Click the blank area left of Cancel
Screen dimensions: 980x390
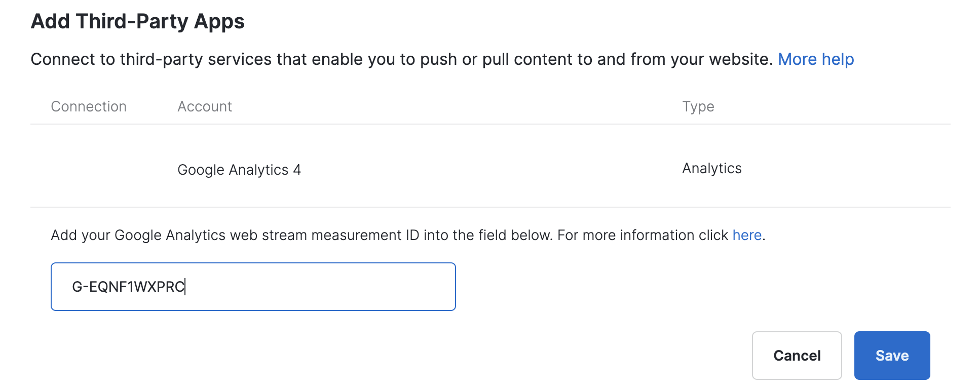pos(557,356)
